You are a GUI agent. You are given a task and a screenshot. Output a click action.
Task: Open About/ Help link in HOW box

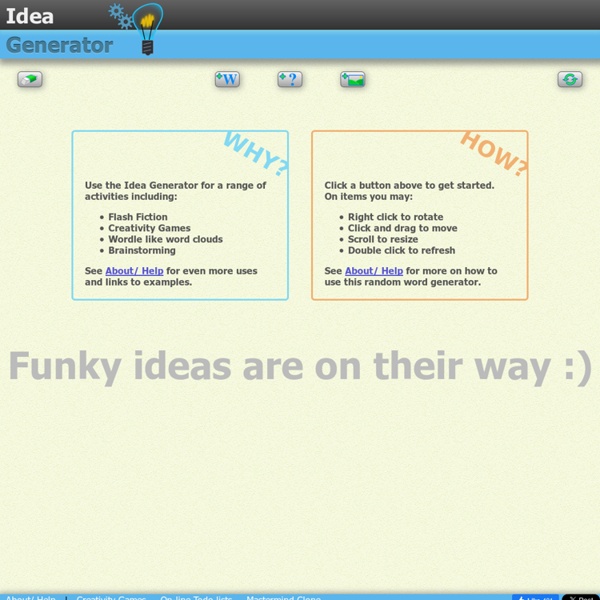tap(374, 271)
